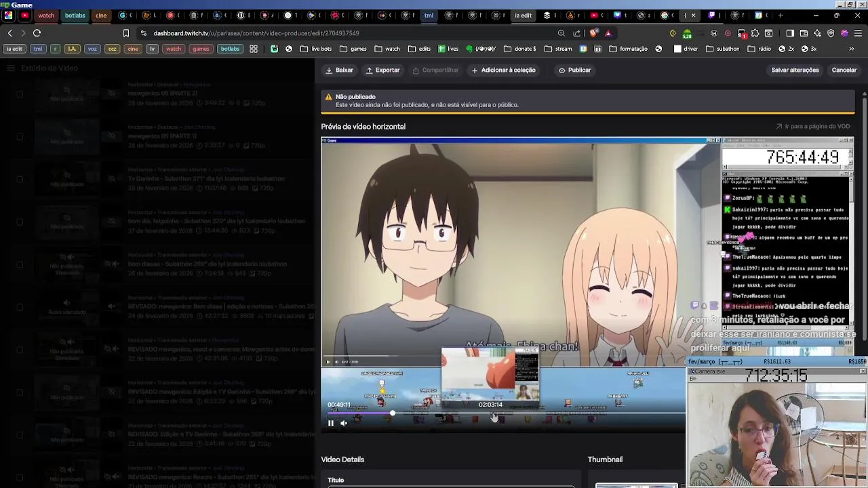Switch to the 'ia edit' tab group
The width and height of the screenshot is (868, 488).
523,15
